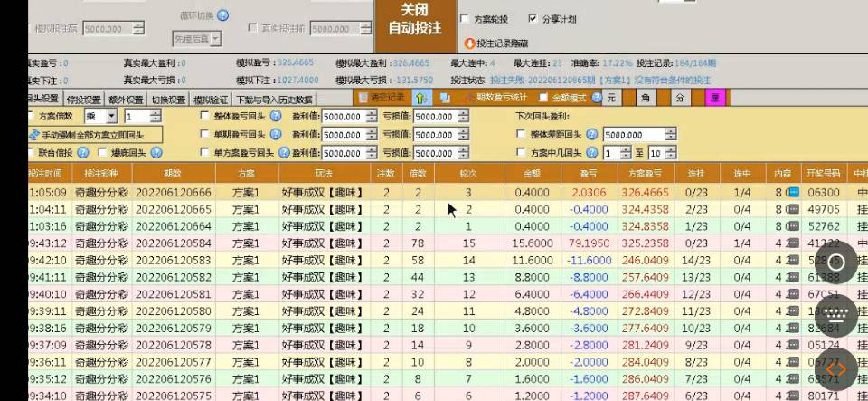Click the orange 投注记录隐藏 arrow icon
This screenshot has height=401, width=868.
click(469, 43)
